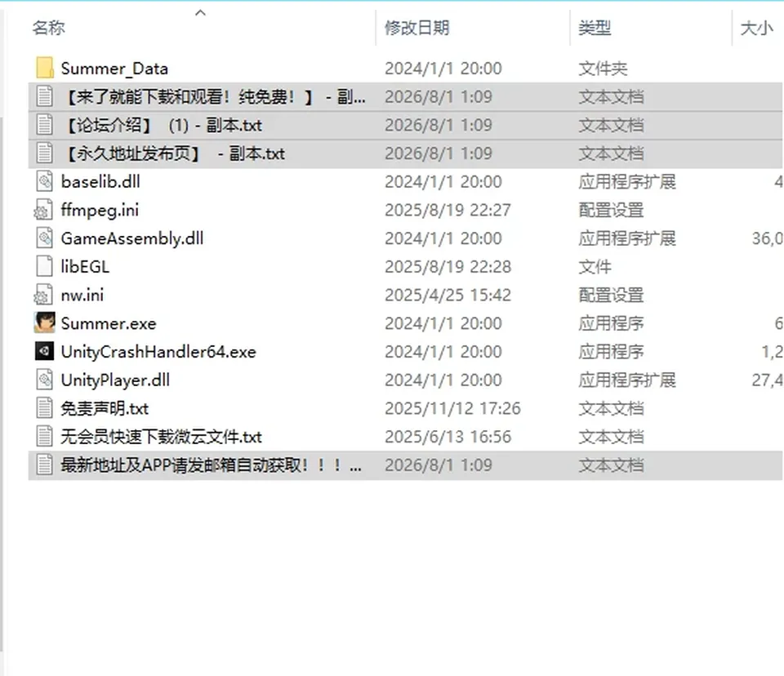Click the date 2025/4/25 15:42
The height and width of the screenshot is (676, 784).
pos(448,295)
